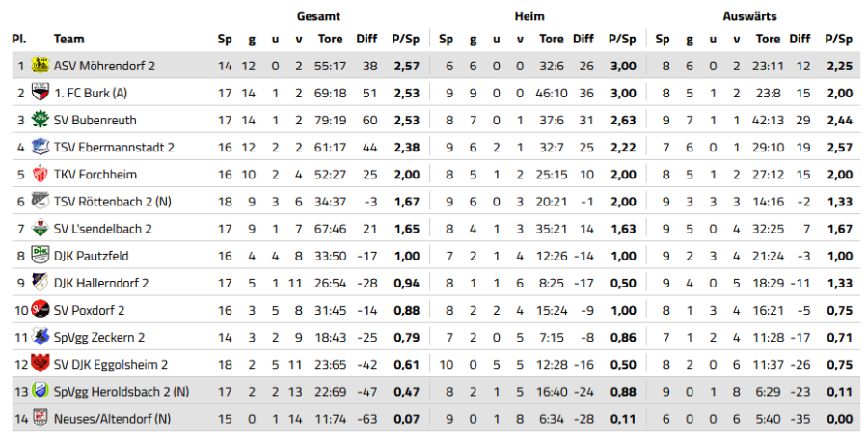
Task: Open the DJK Hallerndorf 2 team link
Action: (x=100, y=283)
